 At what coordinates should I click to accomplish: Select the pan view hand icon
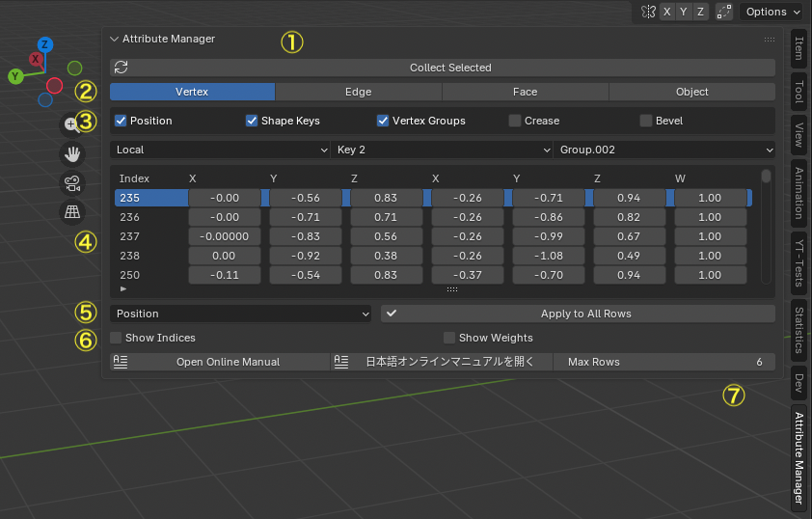72,153
